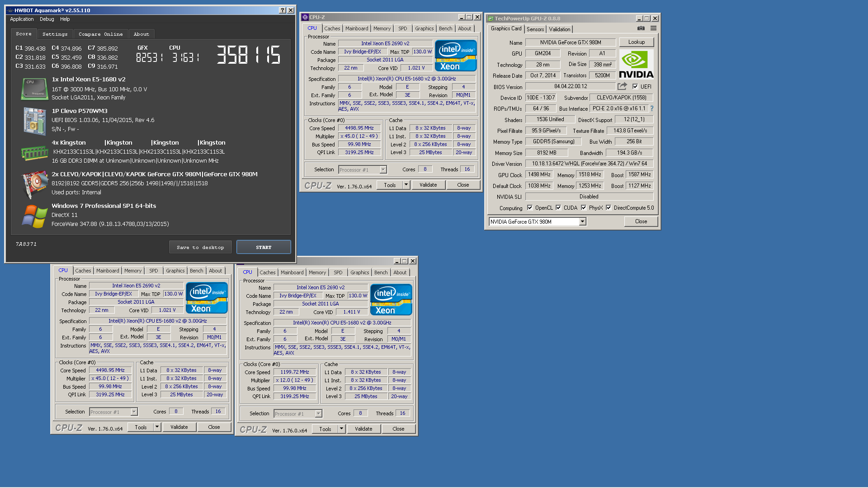Image resolution: width=868 pixels, height=488 pixels.
Task: Click Tools button in bottom-left CPU-Z
Action: tap(141, 427)
